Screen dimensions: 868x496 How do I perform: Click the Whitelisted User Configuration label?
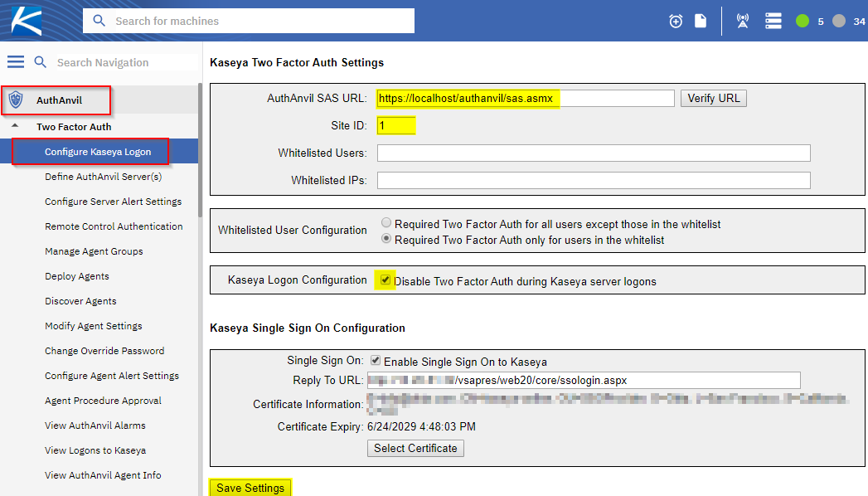tap(293, 231)
